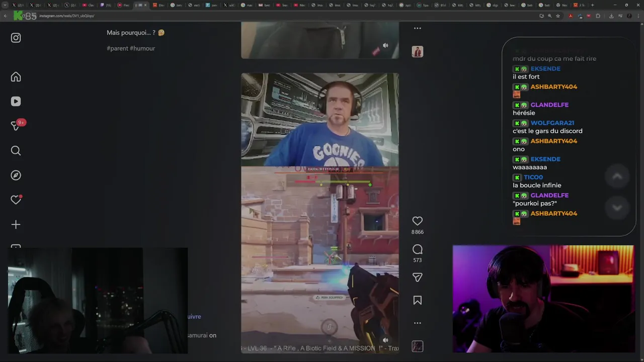644x362 pixels.
Task: Open the browser Downloads icon
Action: (x=611, y=16)
